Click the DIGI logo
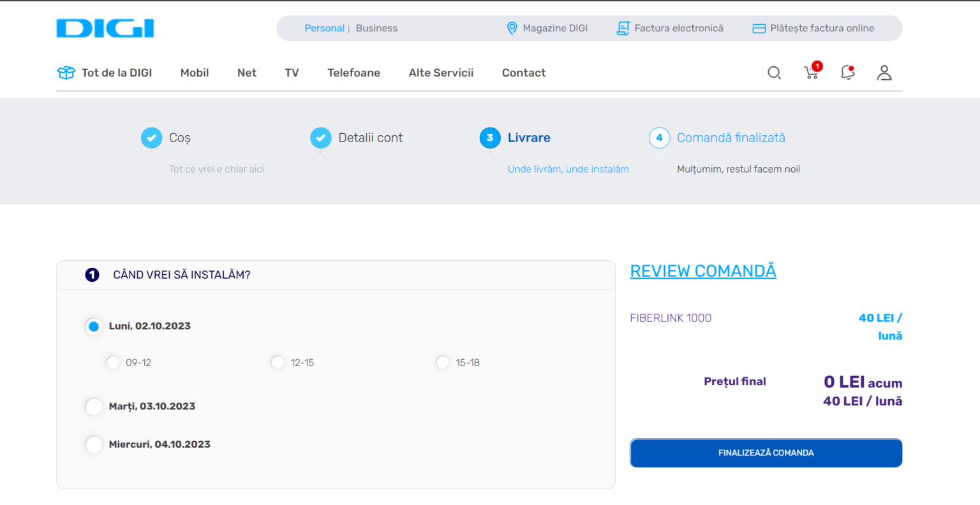Screen dimensions: 980x505 point(105,28)
